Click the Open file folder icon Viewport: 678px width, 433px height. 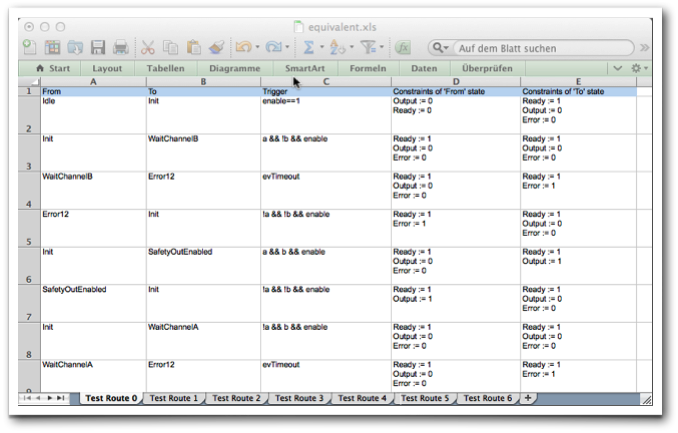pyautogui.click(x=75, y=47)
